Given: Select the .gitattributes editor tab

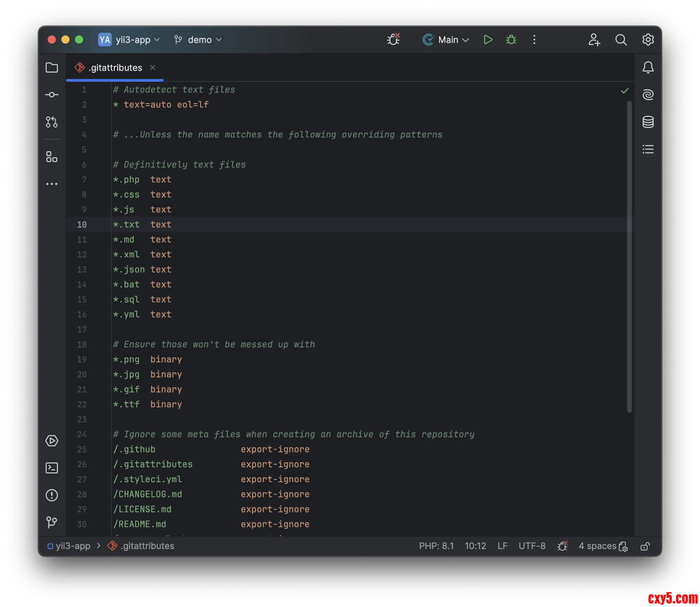Looking at the screenshot, I should click(115, 68).
